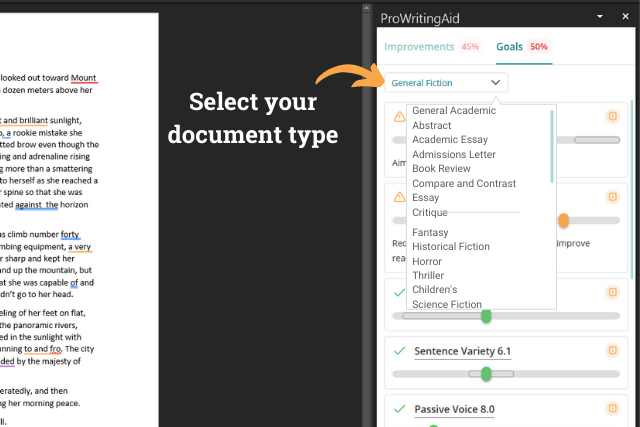Image resolution: width=640 pixels, height=427 pixels.
Task: Open ProWritingAid panel options arrow
Action: coord(600,16)
